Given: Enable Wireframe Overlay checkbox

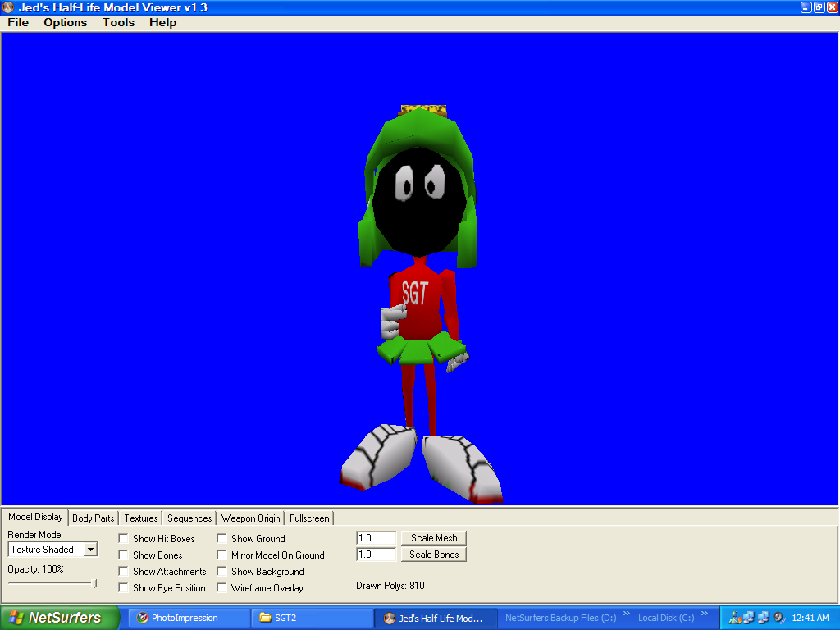Looking at the screenshot, I should 221,587.
